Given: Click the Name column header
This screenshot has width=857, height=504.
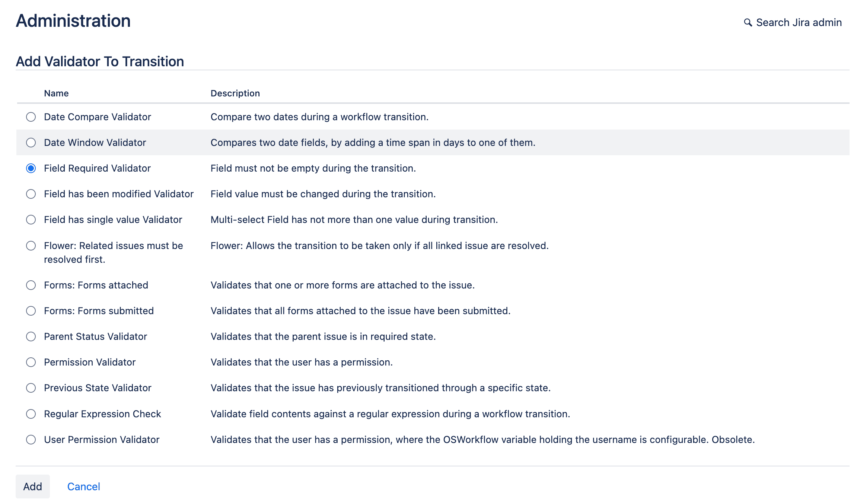Looking at the screenshot, I should click(56, 93).
